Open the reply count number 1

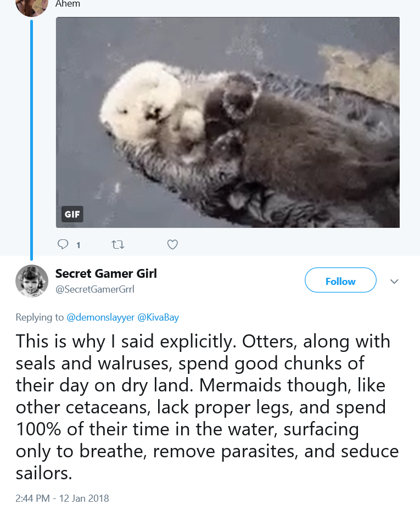point(79,245)
